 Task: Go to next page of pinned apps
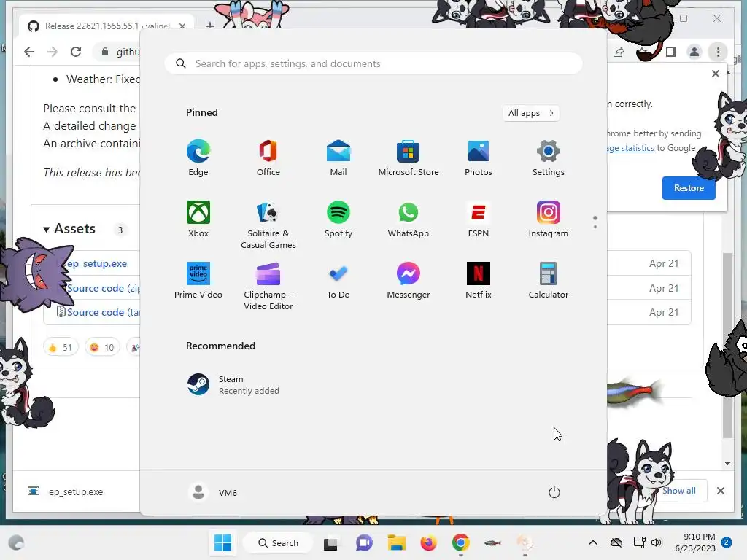pyautogui.click(x=595, y=226)
